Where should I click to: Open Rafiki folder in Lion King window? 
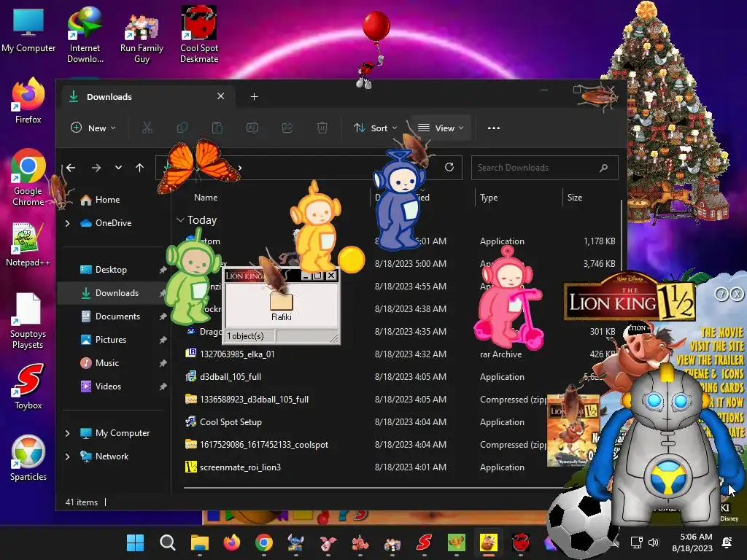coord(281,307)
